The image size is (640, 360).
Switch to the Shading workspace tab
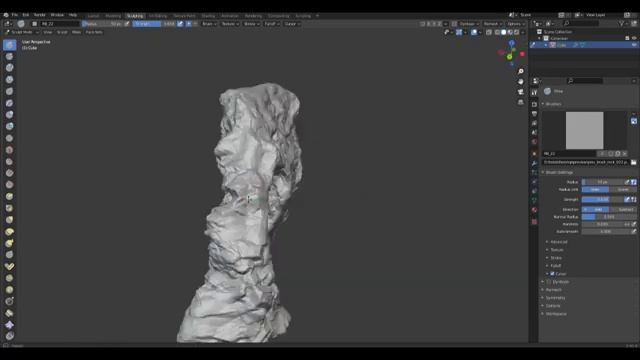click(208, 16)
